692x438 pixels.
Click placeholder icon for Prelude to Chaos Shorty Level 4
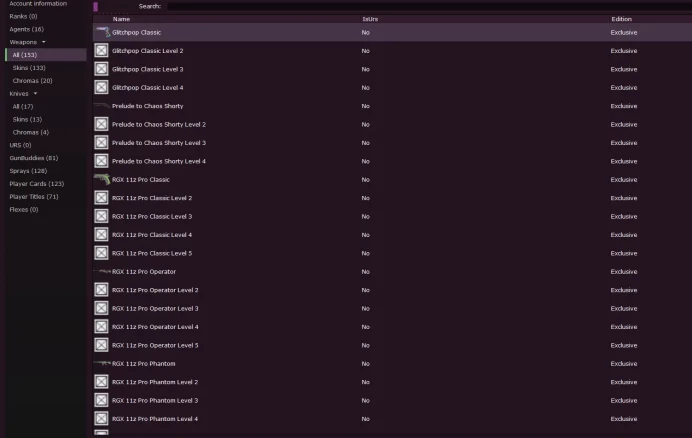(x=102, y=161)
